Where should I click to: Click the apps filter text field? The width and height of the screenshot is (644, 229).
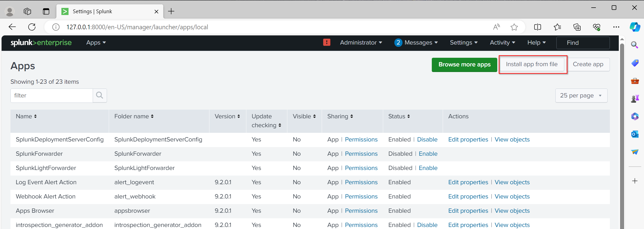click(52, 96)
